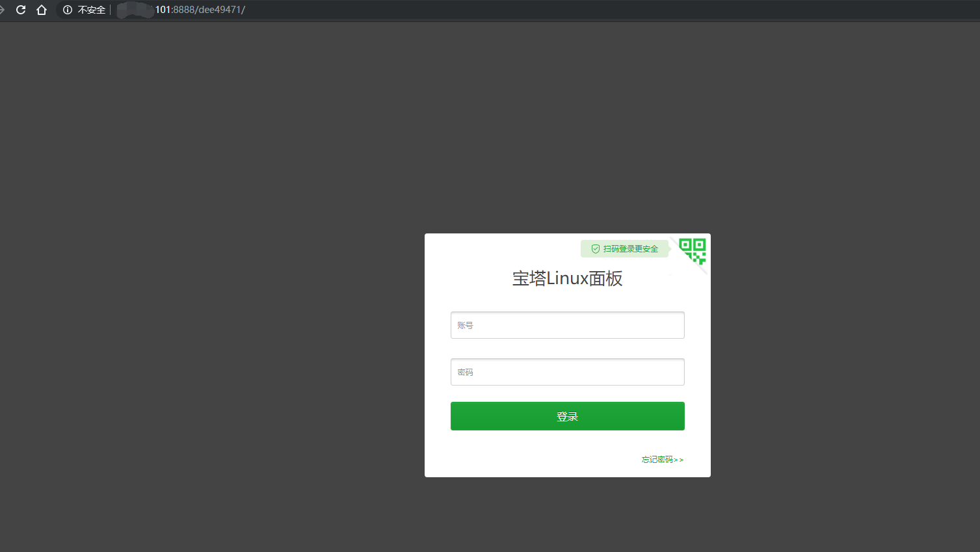Focus the 账号 account input field
The height and width of the screenshot is (552, 980).
tap(567, 325)
